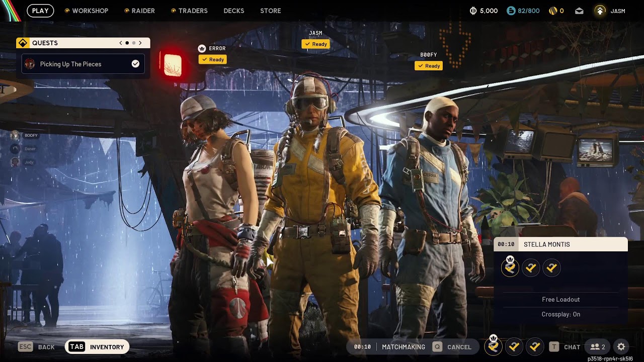Click the 5,000 coin balance
The image size is (644, 362).
point(489,11)
